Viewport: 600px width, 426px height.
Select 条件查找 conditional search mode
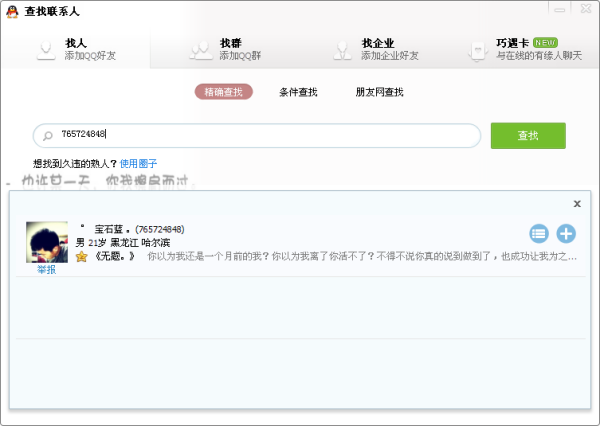(298, 92)
